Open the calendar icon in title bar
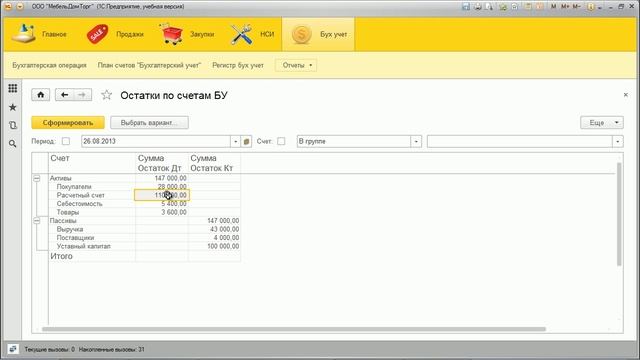This screenshot has height=360, width=640. (540, 6)
